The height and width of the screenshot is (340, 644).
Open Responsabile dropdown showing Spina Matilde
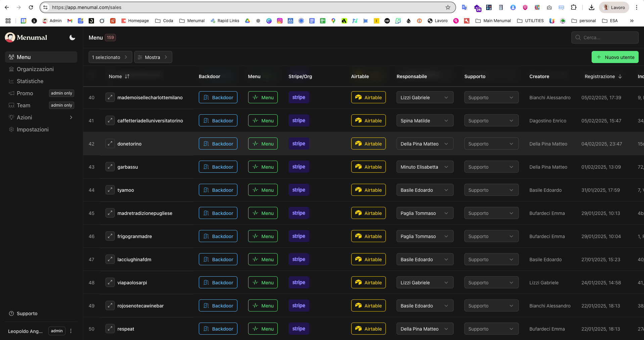(424, 121)
